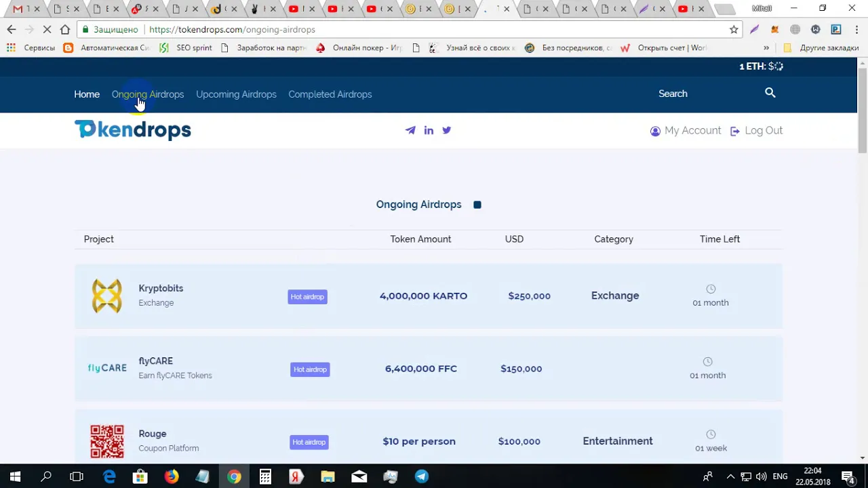Screen dimensions: 868x488
Task: Click the page vertical scrollbar thumb
Action: [863, 110]
